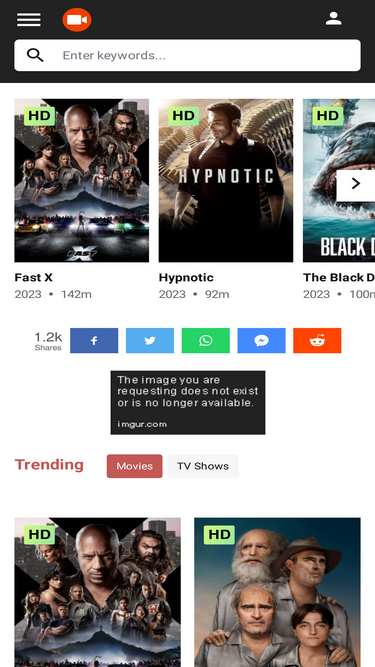Share on Twitter

click(150, 340)
